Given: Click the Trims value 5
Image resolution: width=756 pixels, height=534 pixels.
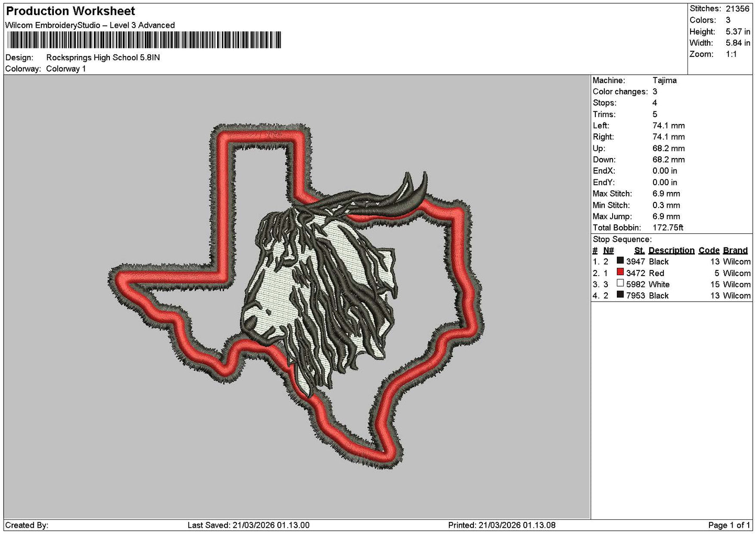Looking at the screenshot, I should [655, 115].
